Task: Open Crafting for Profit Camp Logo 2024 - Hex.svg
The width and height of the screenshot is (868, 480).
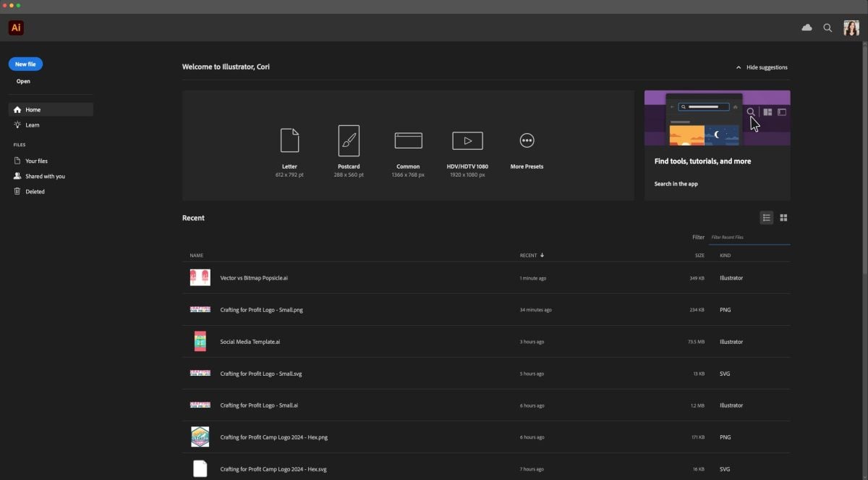Action: [273, 469]
